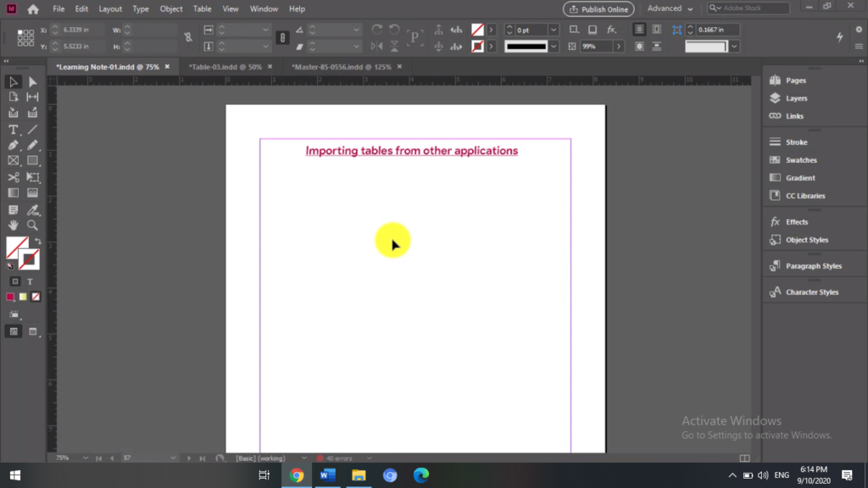This screenshot has height=488, width=868.
Task: Choose the Gradient Feather tool
Action: click(x=33, y=193)
